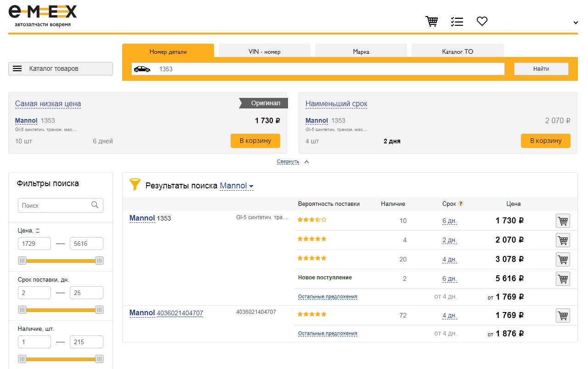The height and width of the screenshot is (369, 588).
Task: Click right delivery term slider handle
Action: click(99, 310)
